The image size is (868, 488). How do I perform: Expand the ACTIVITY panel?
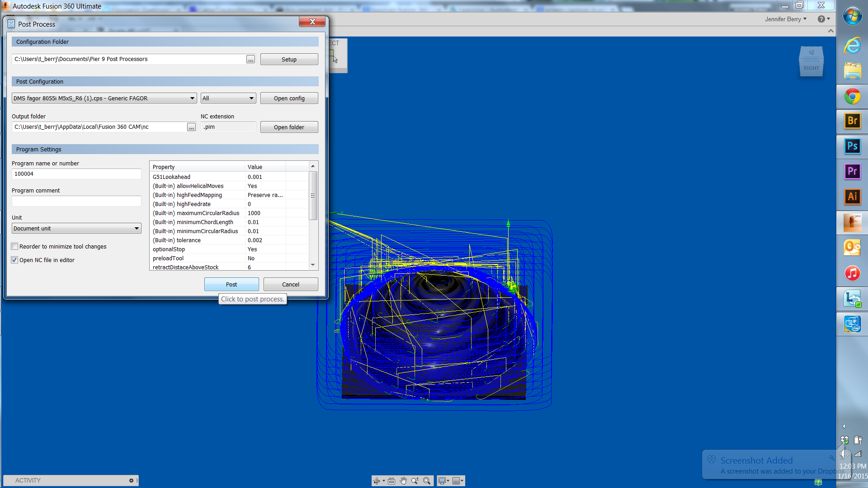(131, 480)
